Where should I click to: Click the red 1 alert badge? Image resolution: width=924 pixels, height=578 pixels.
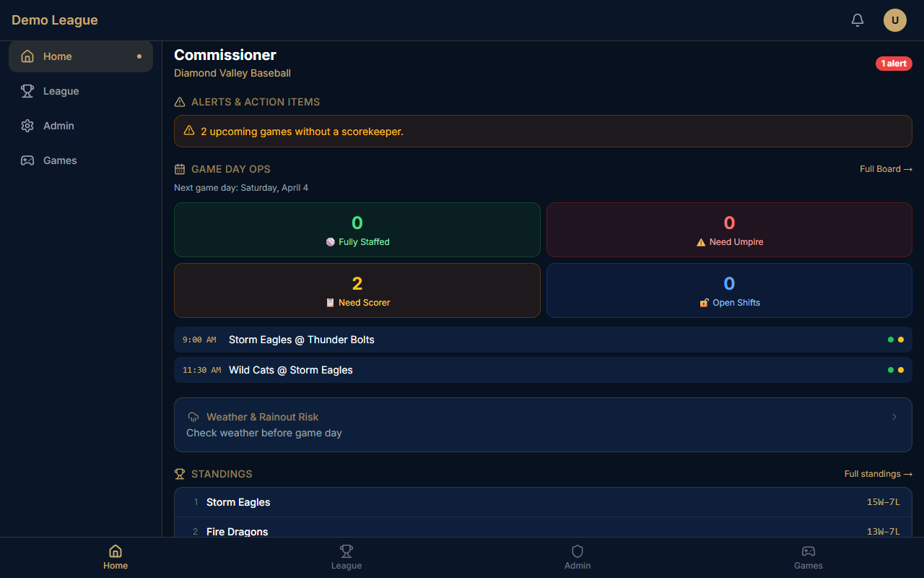tap(894, 63)
